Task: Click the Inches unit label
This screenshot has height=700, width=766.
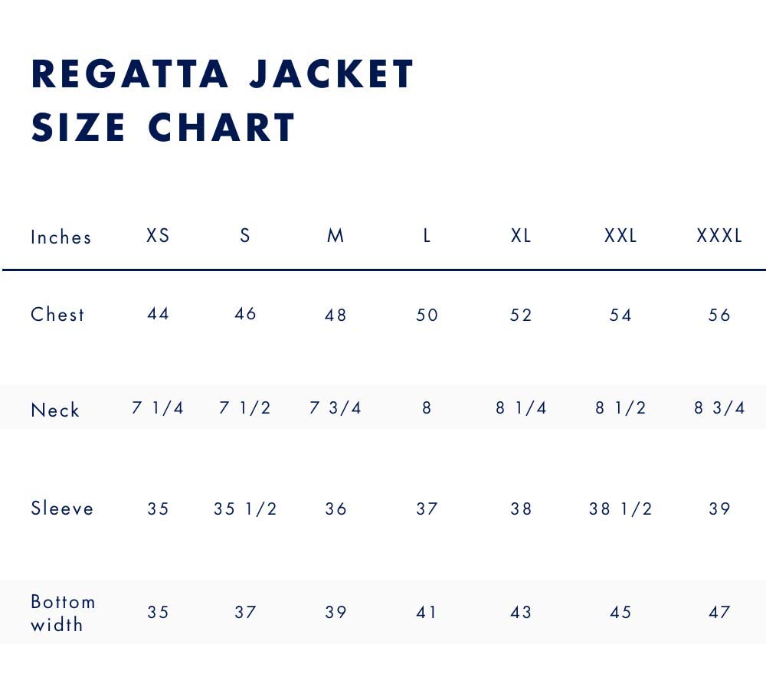Action: (61, 237)
